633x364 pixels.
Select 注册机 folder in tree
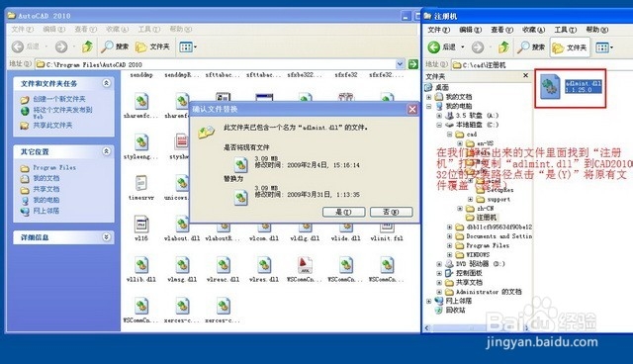click(487, 218)
